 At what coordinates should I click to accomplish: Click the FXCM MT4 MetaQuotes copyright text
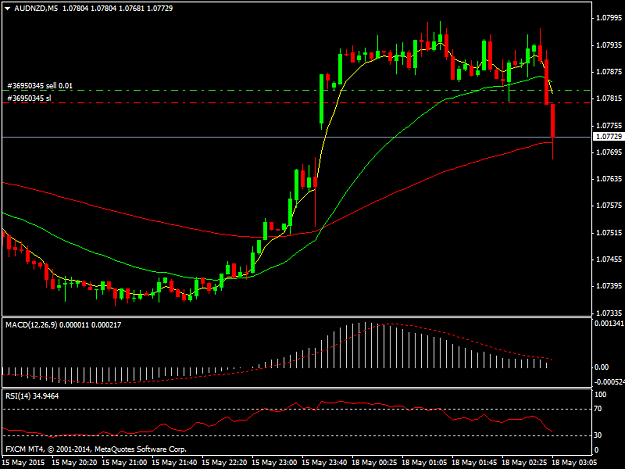[96, 449]
